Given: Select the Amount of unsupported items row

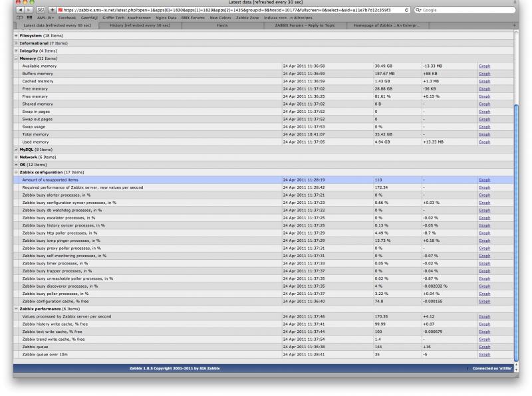Looking at the screenshot, I should [x=263, y=180].
